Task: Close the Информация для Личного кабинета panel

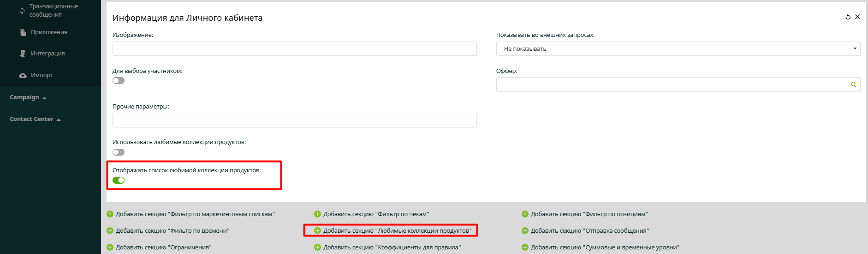Action: pyautogui.click(x=857, y=17)
